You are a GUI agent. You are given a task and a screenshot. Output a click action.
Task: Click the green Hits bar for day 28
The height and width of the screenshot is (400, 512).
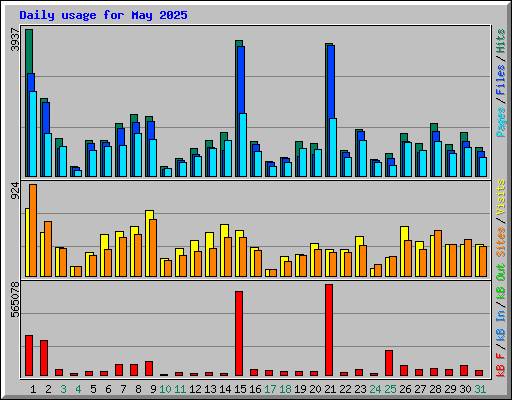pos(434,127)
